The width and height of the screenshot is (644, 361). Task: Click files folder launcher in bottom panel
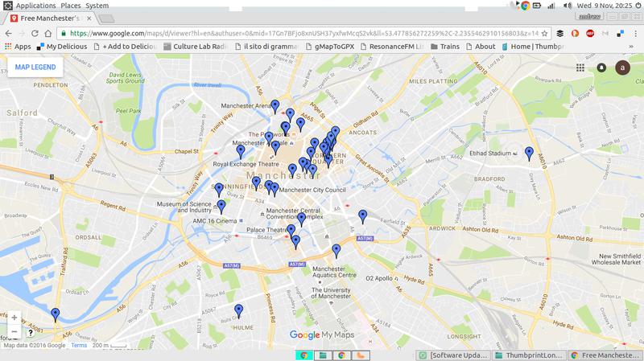(323, 355)
